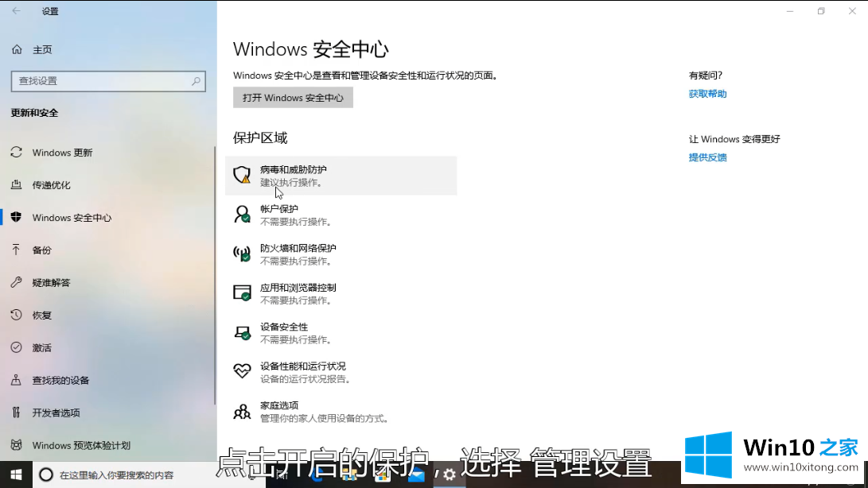Click the sidebar vertical scrollbar
The width and height of the screenshot is (868, 488).
[x=214, y=278]
